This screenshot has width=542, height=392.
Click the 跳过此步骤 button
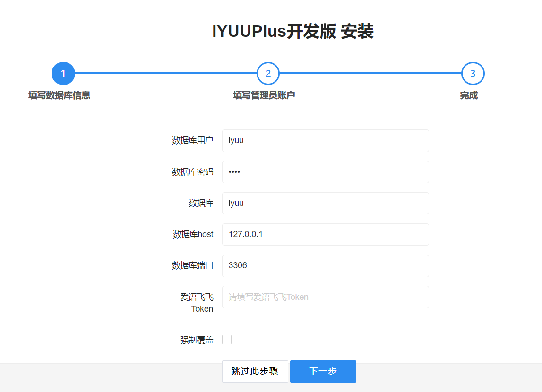tap(255, 371)
